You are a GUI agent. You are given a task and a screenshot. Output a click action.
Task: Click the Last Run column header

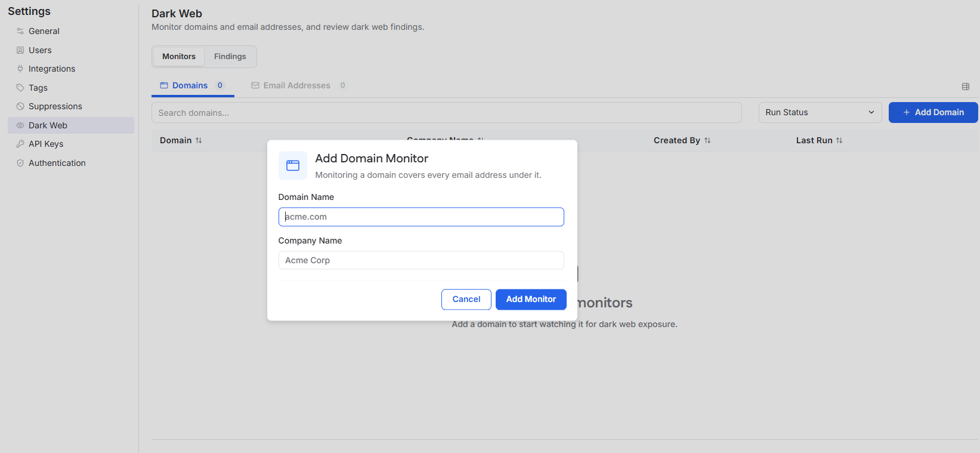(x=814, y=140)
